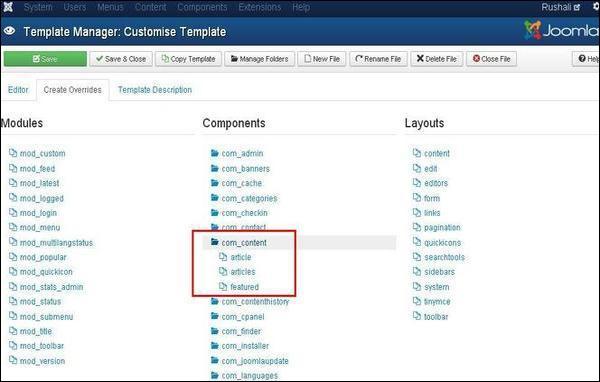
Task: Click the eye icon beside Template Manager title
Action: coord(10,31)
